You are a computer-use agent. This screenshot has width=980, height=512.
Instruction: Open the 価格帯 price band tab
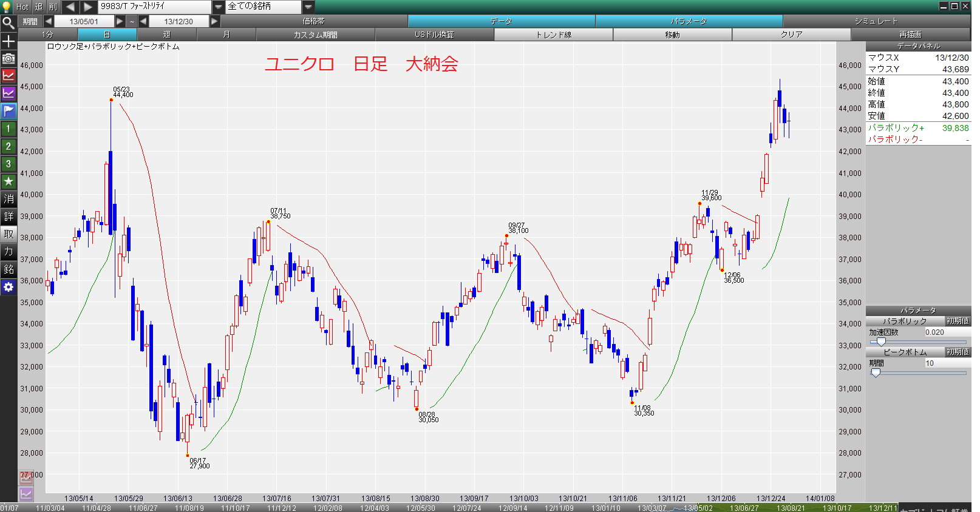pos(314,21)
